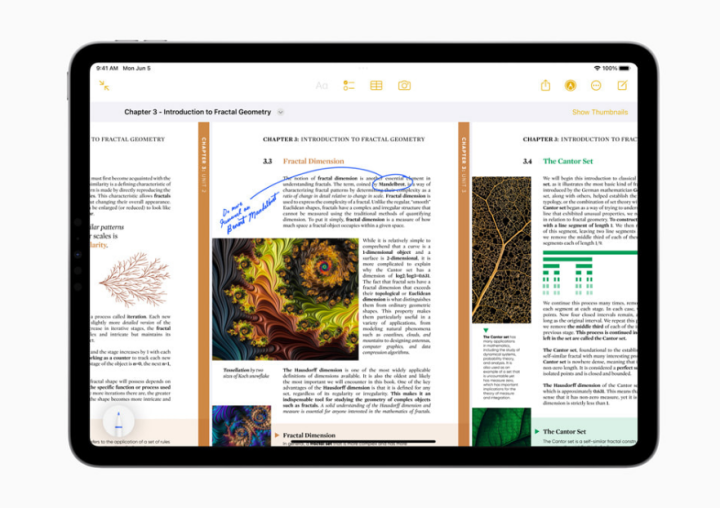
Task: Click Show Thumbnails link
Action: pyautogui.click(x=600, y=112)
